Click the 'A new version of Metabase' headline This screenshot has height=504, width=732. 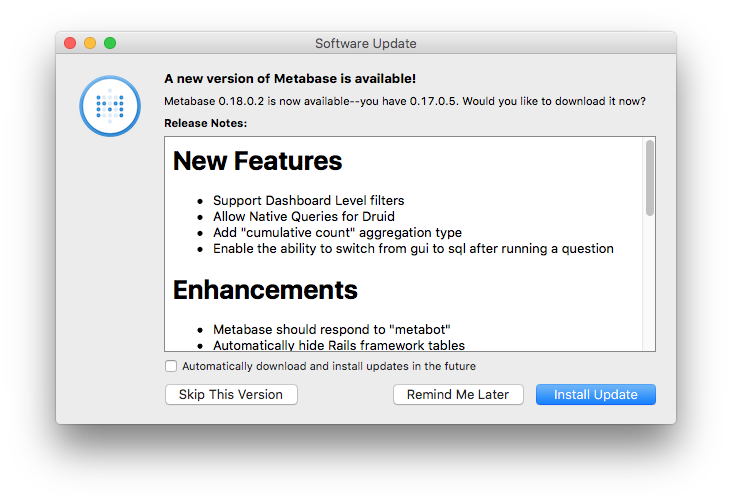point(290,78)
